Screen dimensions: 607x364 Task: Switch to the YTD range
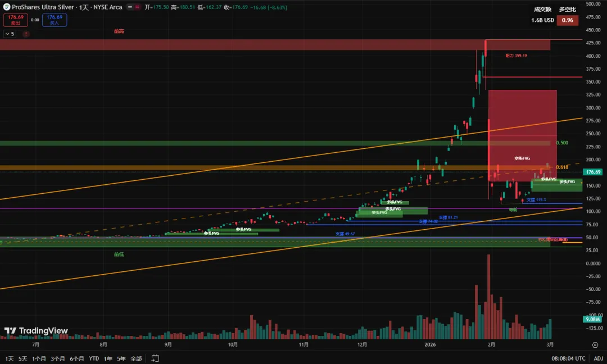[x=94, y=358]
